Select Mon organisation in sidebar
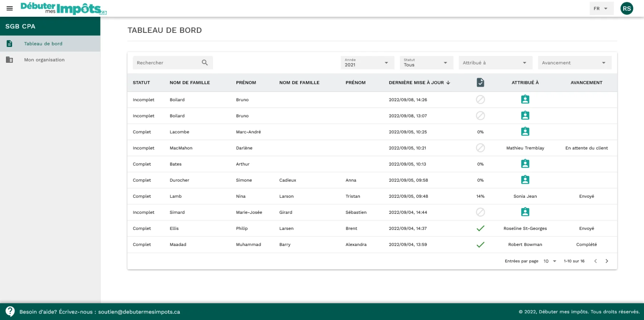The height and width of the screenshot is (320, 644). 50,60
